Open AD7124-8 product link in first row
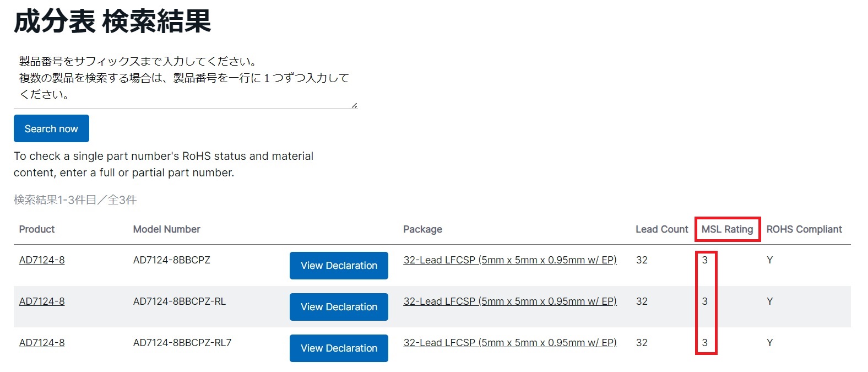This screenshot has height=372, width=868. coord(42,260)
